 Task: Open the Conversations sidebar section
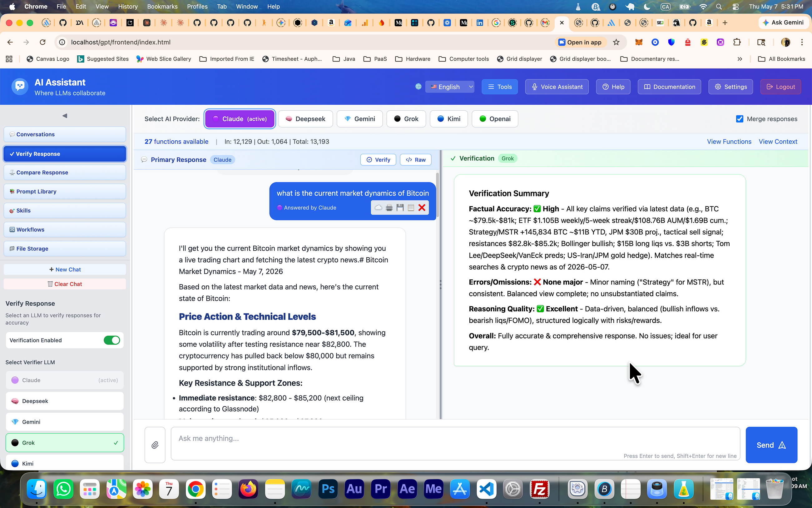(65, 134)
